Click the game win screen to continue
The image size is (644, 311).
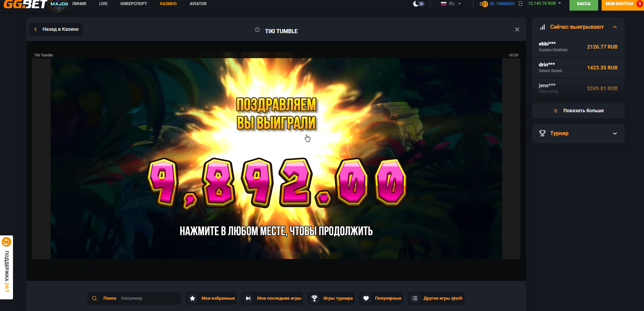276,158
